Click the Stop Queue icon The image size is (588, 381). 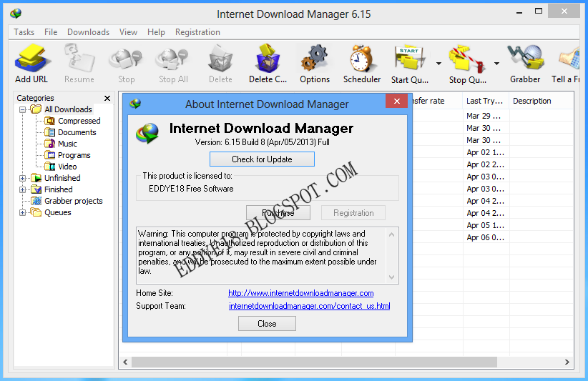[x=467, y=59]
